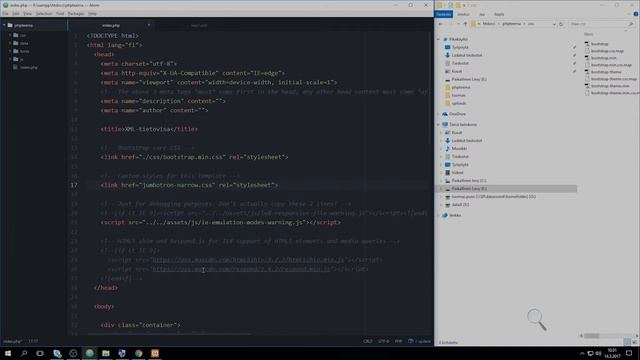Click the Explorer search field

coord(601,24)
